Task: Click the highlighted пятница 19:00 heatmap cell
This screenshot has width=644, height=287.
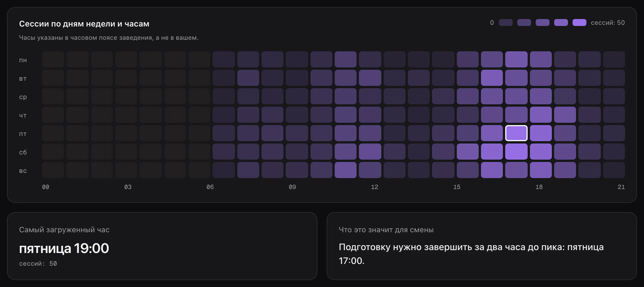Action: [x=516, y=133]
